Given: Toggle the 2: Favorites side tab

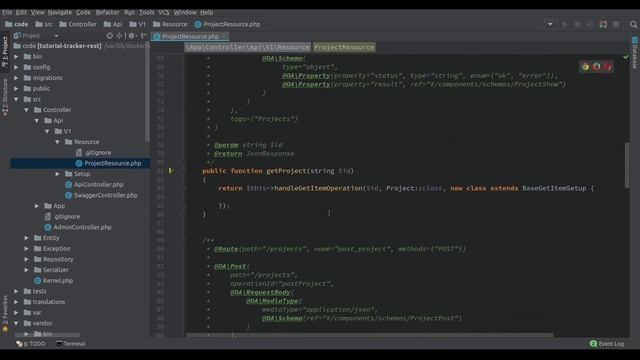Looking at the screenshot, I should [x=5, y=313].
